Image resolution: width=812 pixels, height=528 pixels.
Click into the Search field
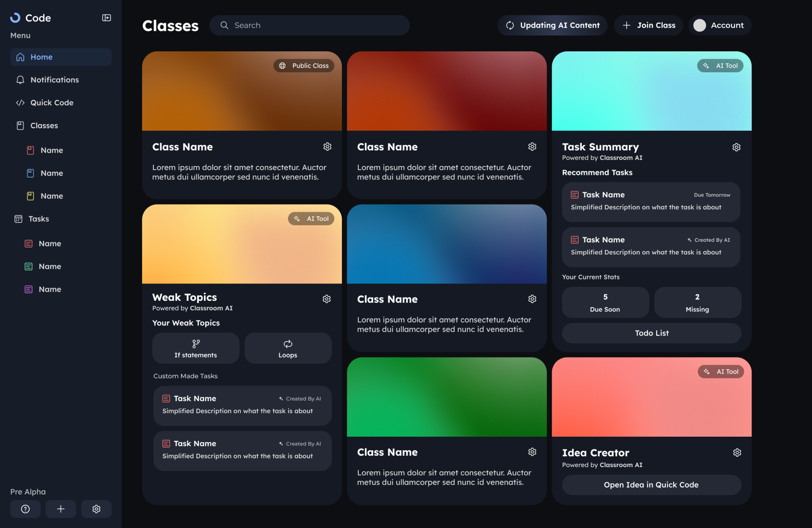313,25
